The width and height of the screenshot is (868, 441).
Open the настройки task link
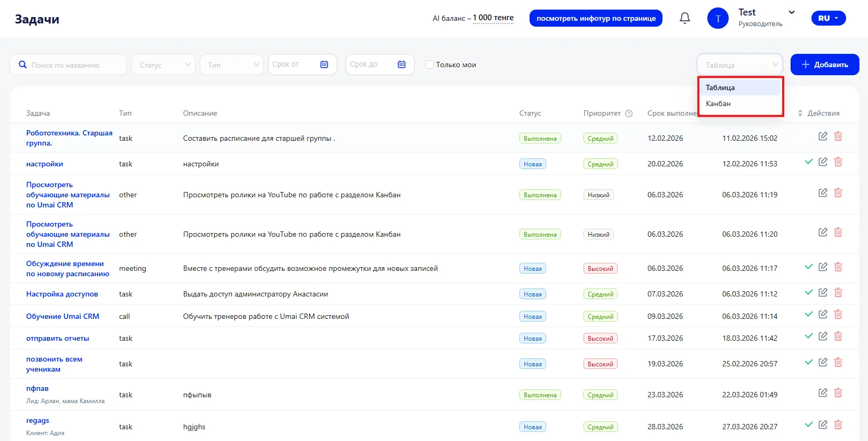pos(45,164)
